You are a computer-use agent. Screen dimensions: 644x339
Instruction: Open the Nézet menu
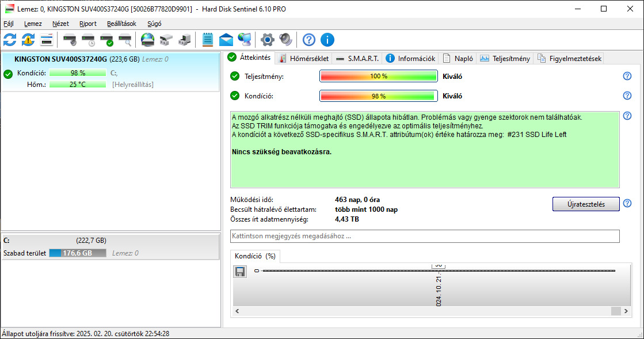(60, 24)
